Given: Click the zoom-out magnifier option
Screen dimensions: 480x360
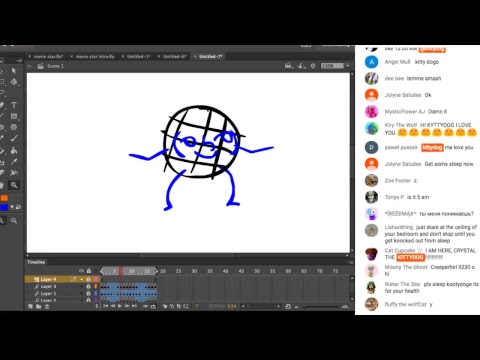Looking at the screenshot, I should tap(14, 220).
